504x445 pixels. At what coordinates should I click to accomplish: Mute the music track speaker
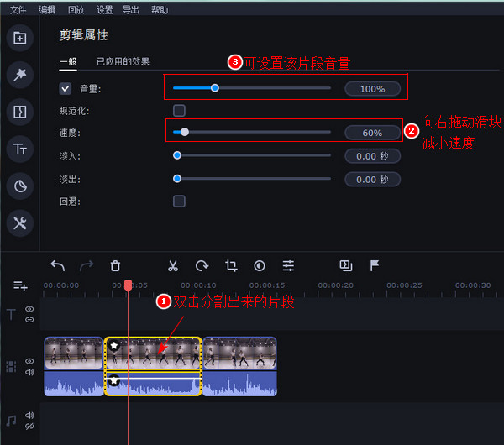click(29, 415)
